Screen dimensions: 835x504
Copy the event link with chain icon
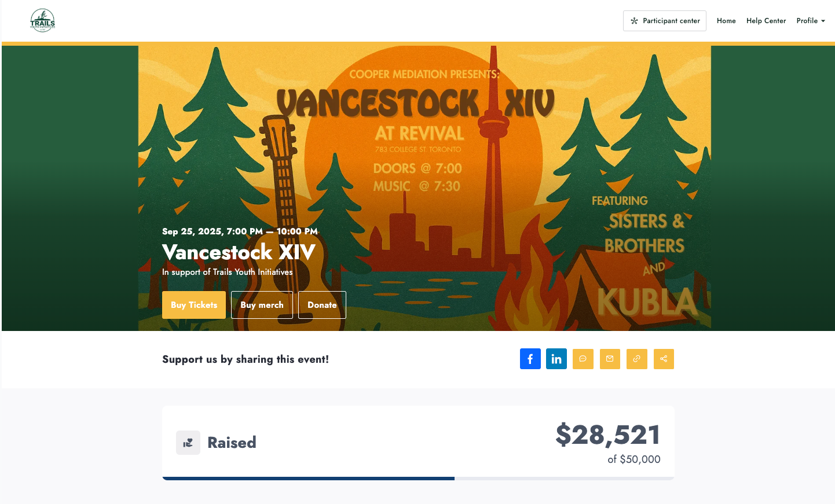(637, 359)
